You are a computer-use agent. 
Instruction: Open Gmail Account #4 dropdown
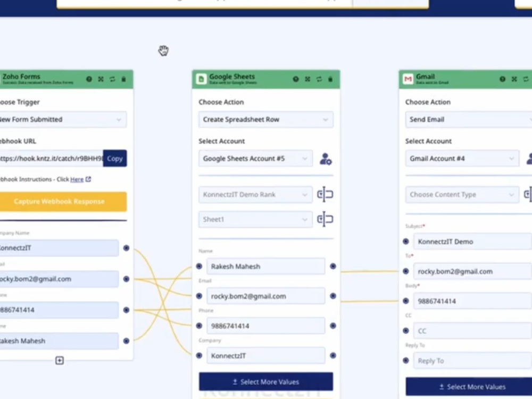(462, 159)
